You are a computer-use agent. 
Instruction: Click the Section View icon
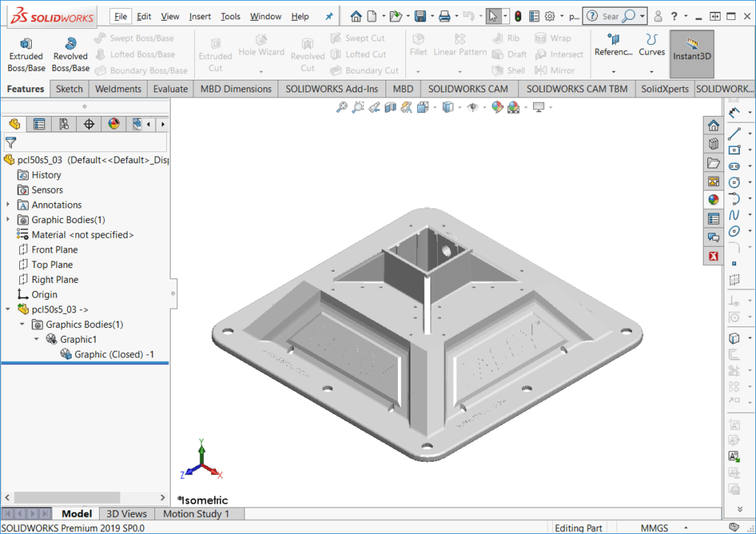point(390,107)
